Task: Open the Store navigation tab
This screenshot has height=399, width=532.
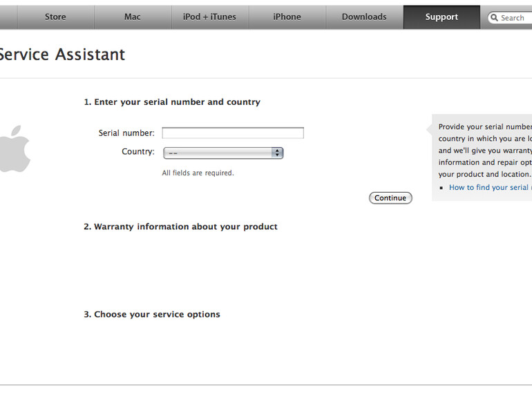Action: (x=55, y=17)
